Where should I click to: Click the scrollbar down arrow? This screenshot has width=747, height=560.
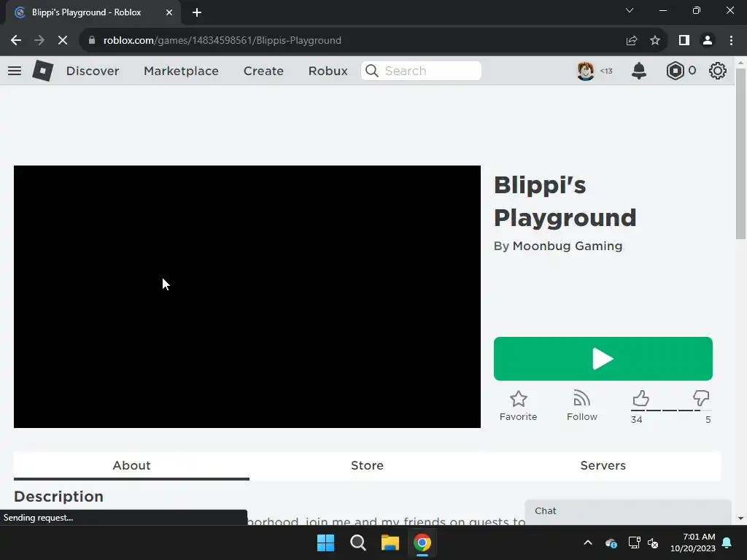click(740, 518)
